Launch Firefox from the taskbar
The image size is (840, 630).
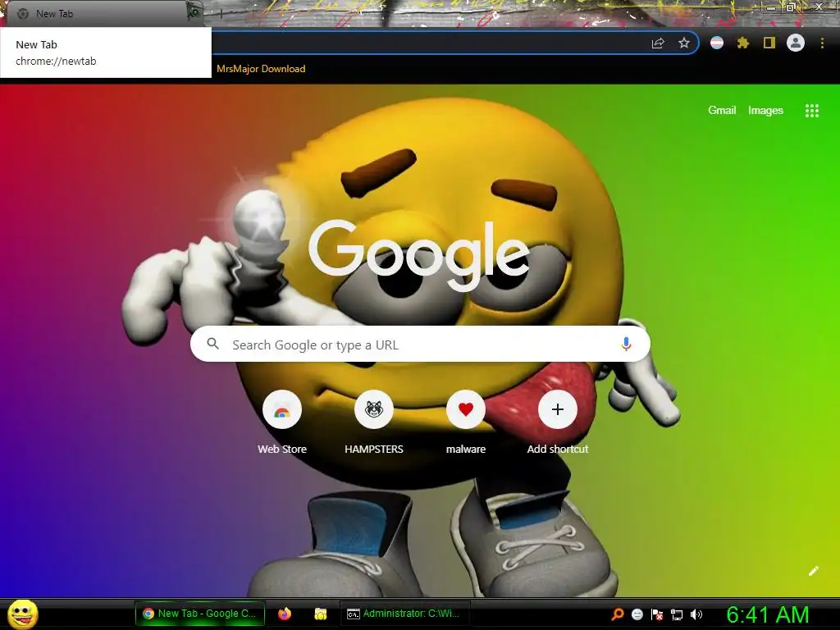pos(285,614)
